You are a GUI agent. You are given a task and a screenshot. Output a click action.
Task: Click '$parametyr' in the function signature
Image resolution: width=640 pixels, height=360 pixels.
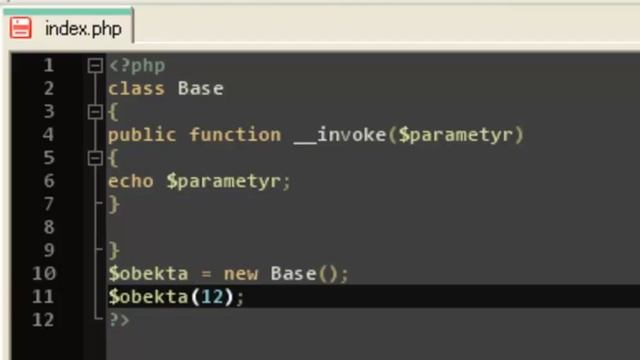pos(456,136)
